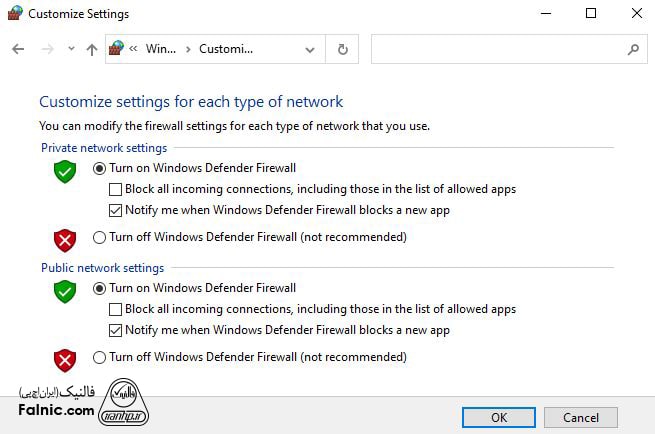Select Turn off Windows Defender Firewall for public
Image resolution: width=655 pixels, height=434 pixels.
click(99, 357)
